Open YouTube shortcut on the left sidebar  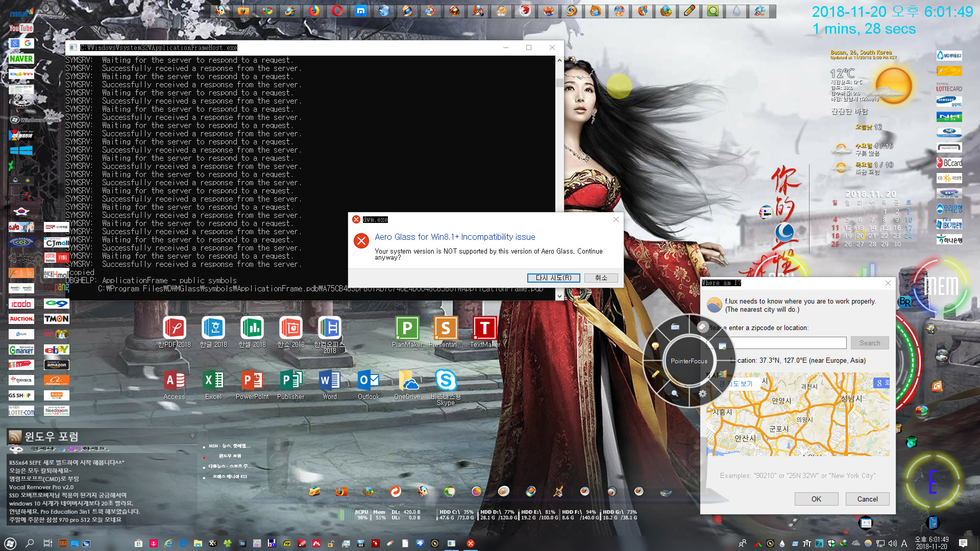click(21, 28)
